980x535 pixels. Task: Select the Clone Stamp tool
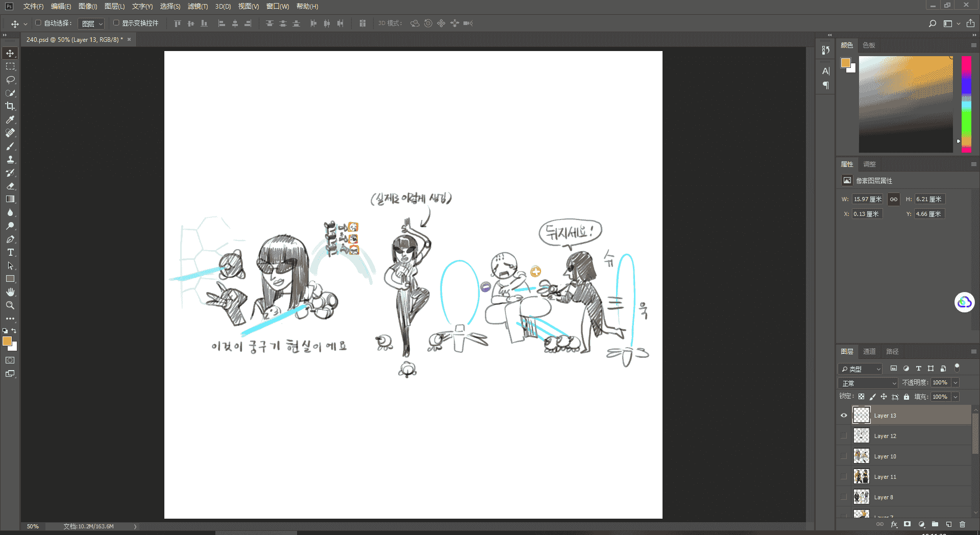coord(10,159)
